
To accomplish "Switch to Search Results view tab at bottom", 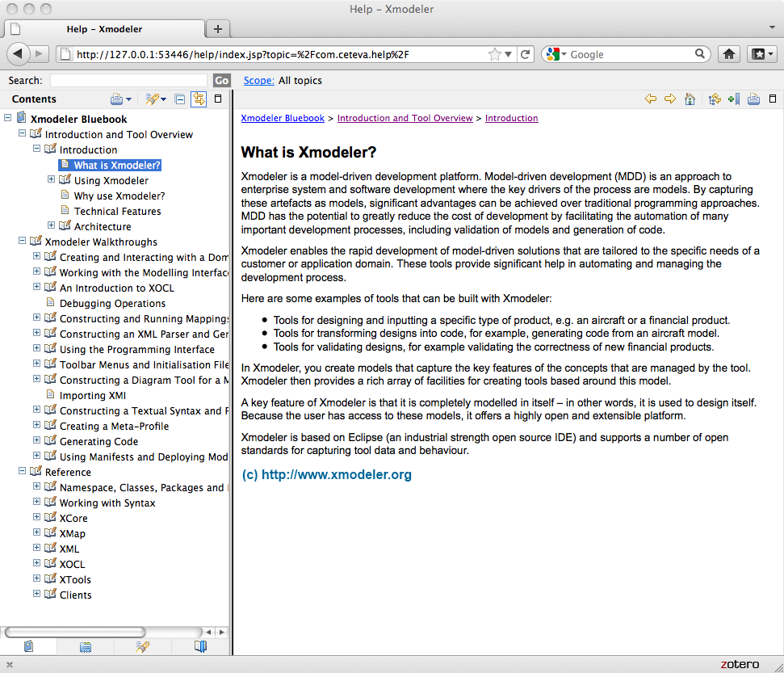I will click(142, 646).
